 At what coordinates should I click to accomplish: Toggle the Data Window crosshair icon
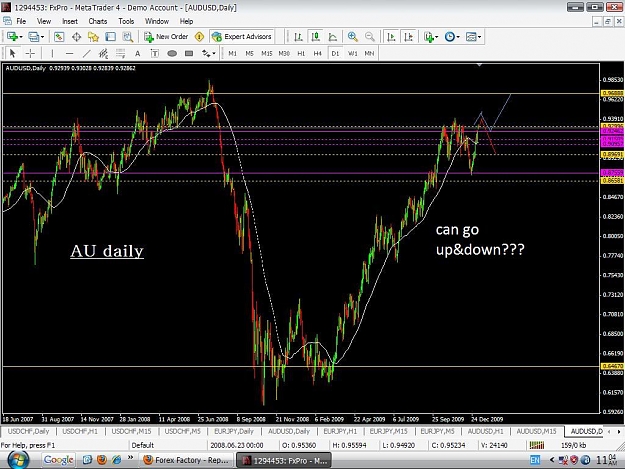click(76, 37)
